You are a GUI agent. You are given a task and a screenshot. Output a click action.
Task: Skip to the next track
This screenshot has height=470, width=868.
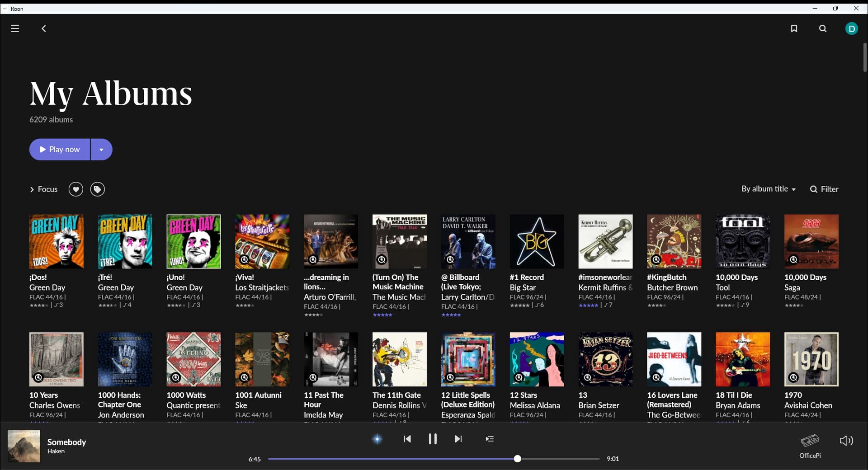tap(458, 439)
